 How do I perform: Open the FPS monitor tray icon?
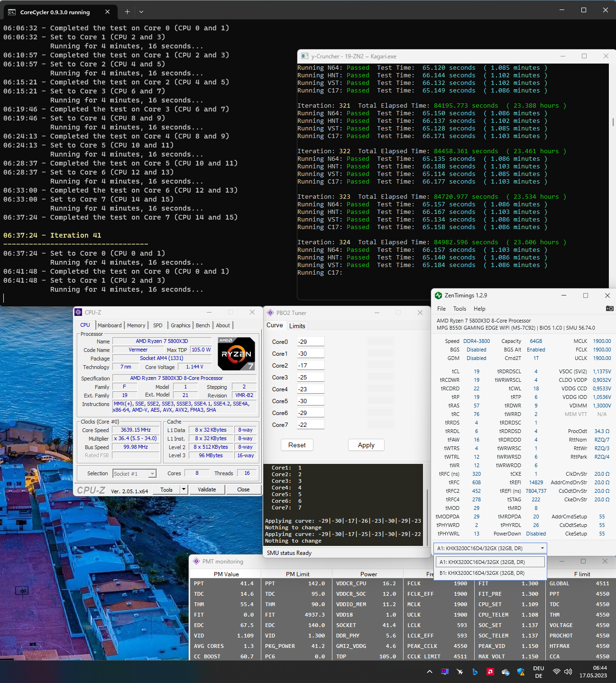pyautogui.click(x=445, y=672)
